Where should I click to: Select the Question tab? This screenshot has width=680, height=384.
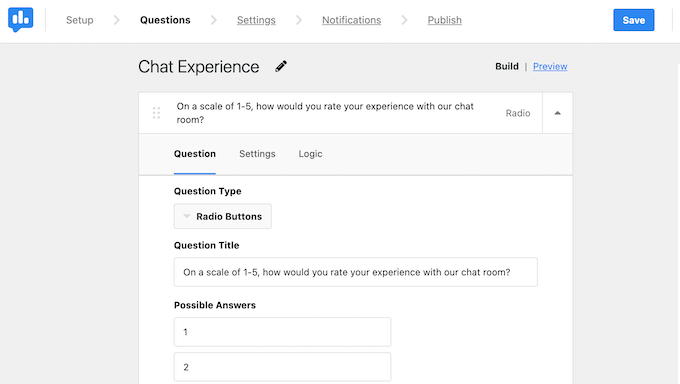[195, 154]
